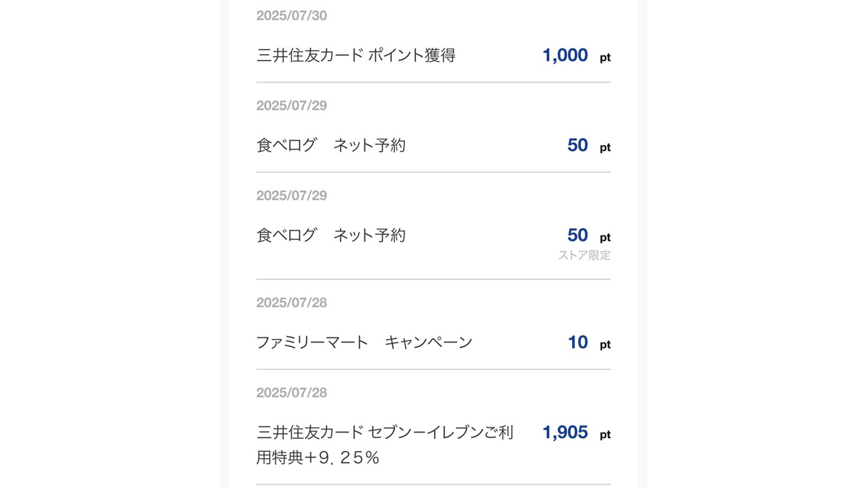Click the ストア限定 label
868x488 pixels.
584,255
